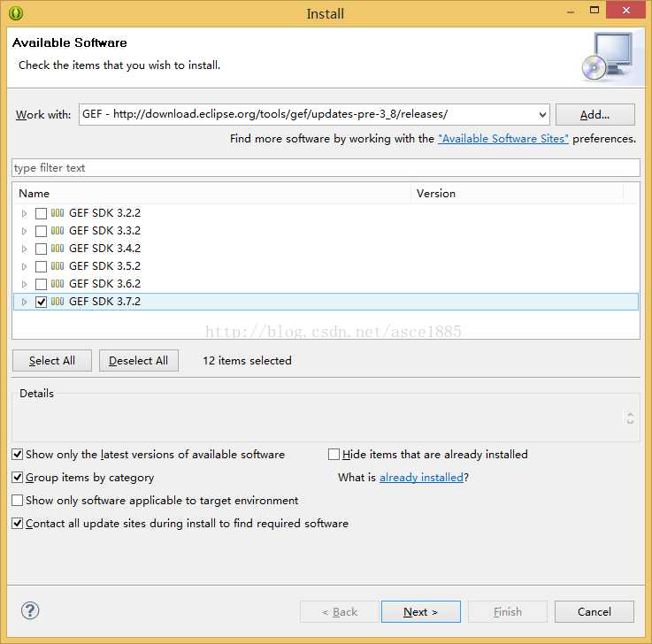Expand the GEF SDK 3.4.2 tree node
Image resolution: width=652 pixels, height=644 pixels.
click(24, 249)
